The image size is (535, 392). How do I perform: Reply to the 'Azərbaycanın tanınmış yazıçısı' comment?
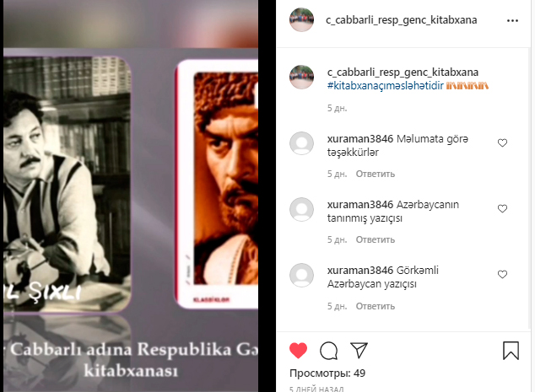pos(376,239)
